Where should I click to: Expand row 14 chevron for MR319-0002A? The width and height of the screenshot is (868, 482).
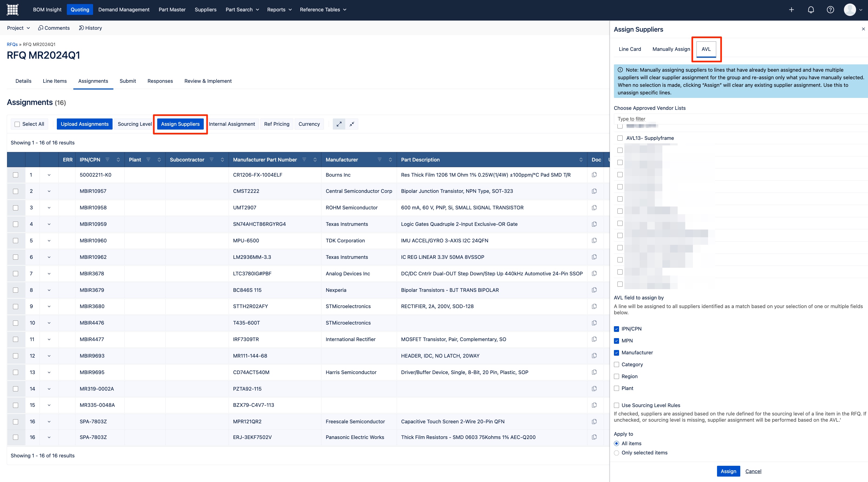(49, 389)
